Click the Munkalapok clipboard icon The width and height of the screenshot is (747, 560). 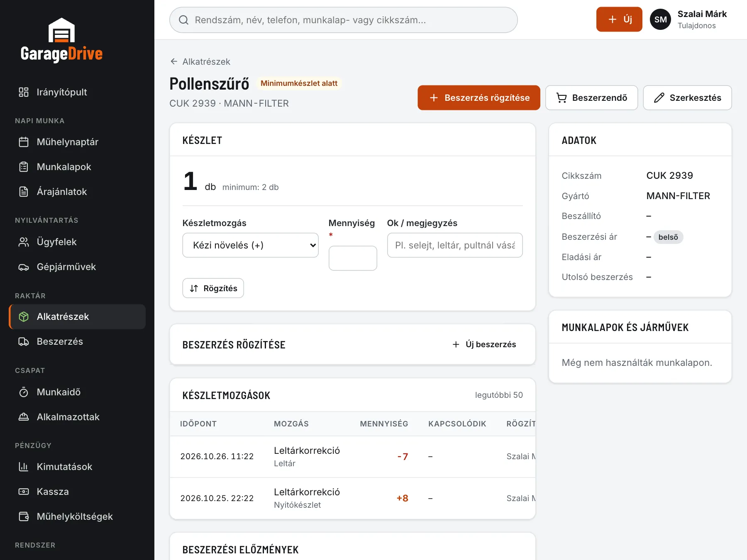point(24,167)
